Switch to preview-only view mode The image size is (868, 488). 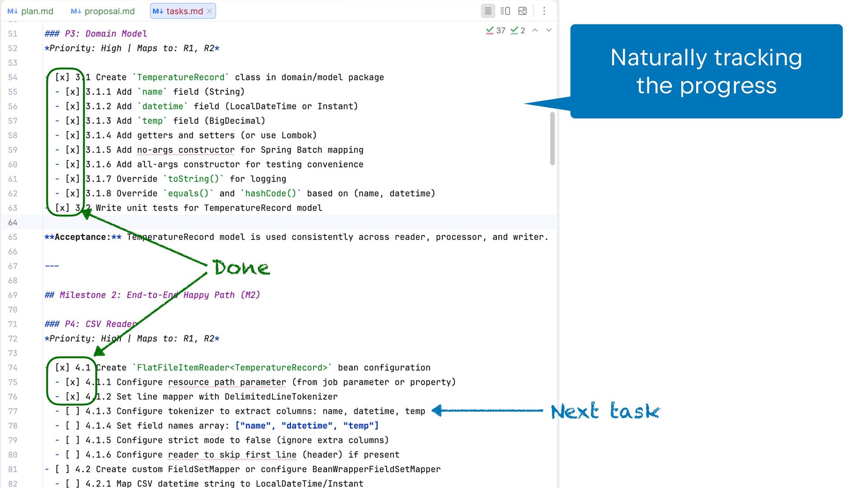522,11
